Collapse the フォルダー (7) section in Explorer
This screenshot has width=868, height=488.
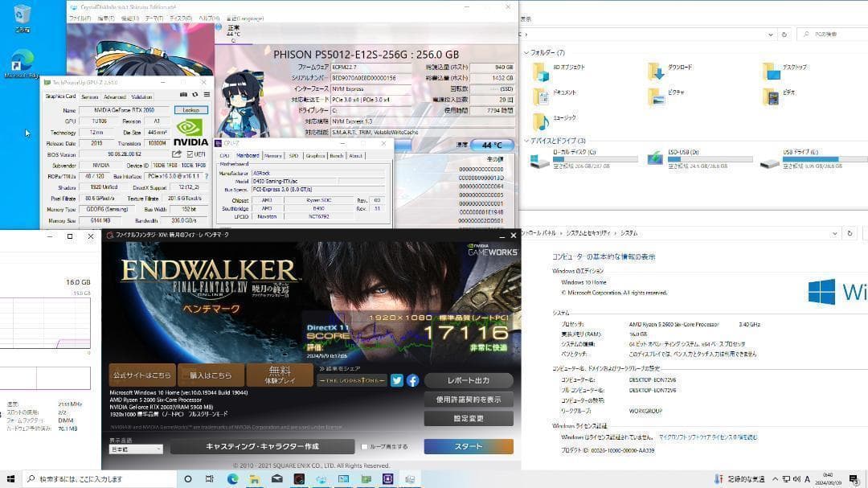pos(526,53)
